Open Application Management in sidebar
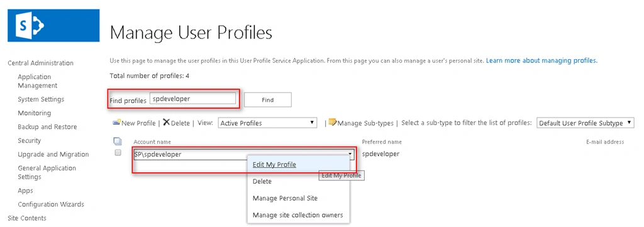This screenshot has width=644, height=227. click(37, 81)
